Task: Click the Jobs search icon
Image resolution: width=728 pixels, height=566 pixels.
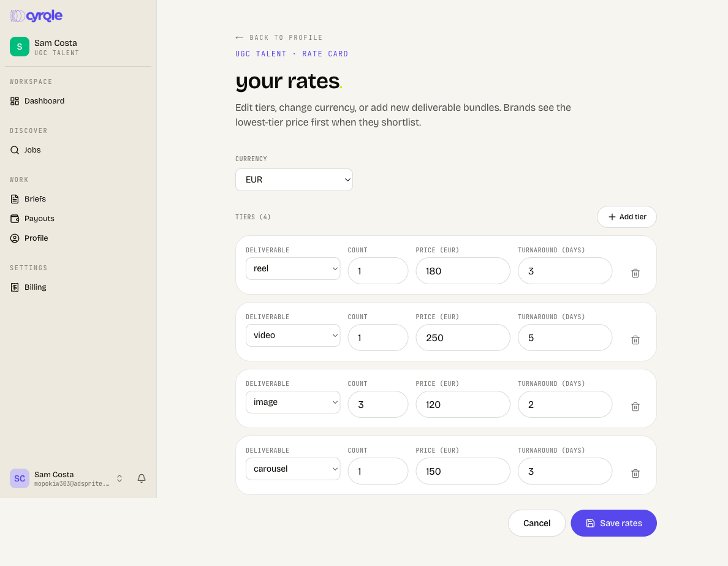Action: point(15,150)
